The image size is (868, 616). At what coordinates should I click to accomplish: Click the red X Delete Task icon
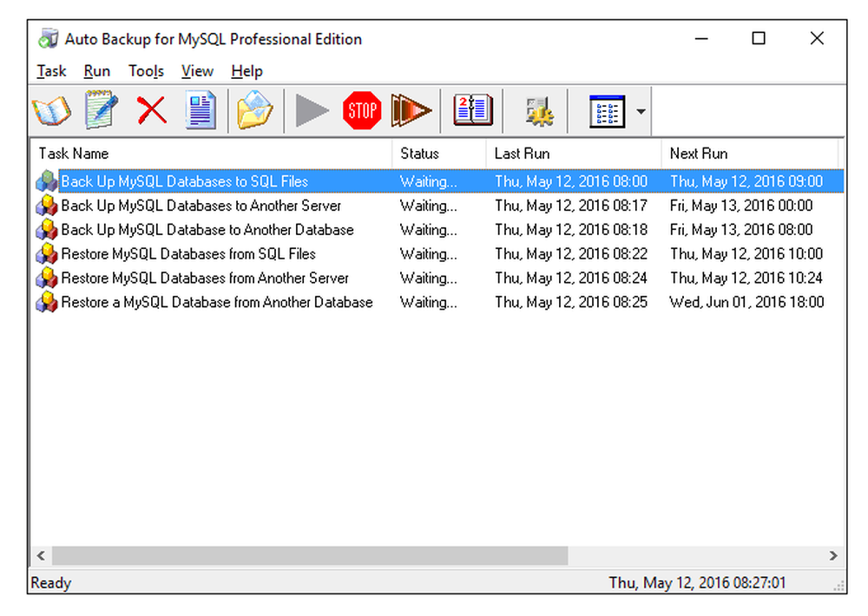point(151,110)
